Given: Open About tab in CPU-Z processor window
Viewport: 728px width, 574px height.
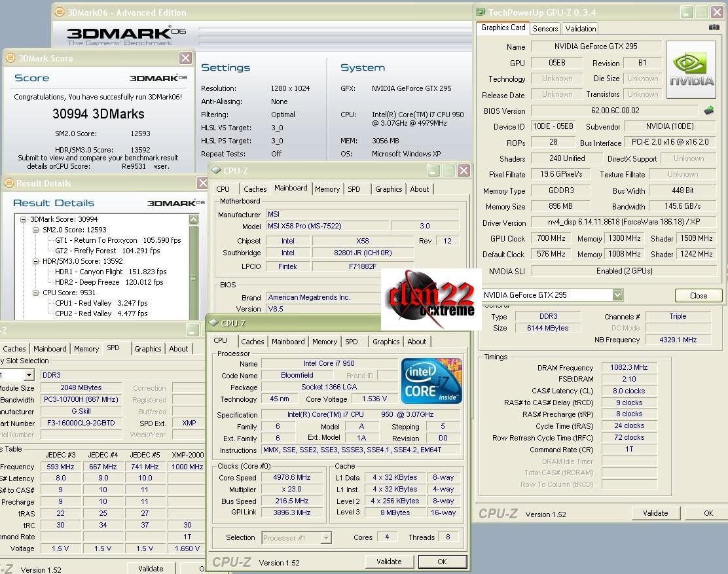Looking at the screenshot, I should pyautogui.click(x=417, y=342).
